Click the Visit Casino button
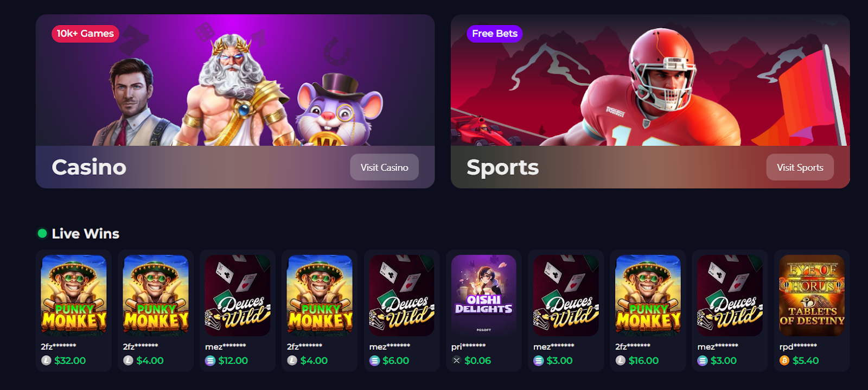Screen dimensions: 868x390 point(384,167)
